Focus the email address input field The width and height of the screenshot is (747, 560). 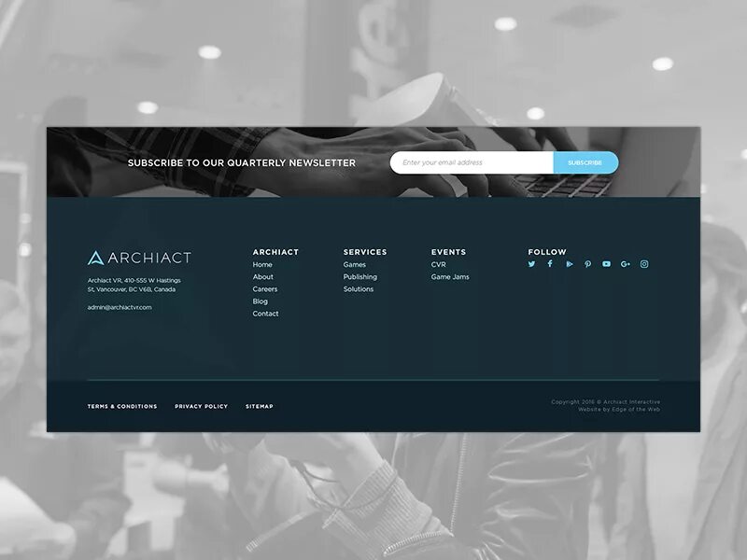click(x=472, y=162)
